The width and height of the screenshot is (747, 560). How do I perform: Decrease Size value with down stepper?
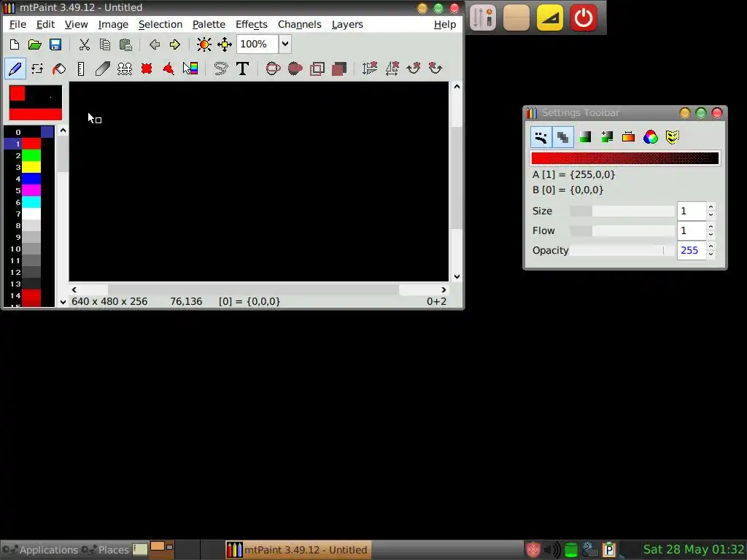(711, 215)
